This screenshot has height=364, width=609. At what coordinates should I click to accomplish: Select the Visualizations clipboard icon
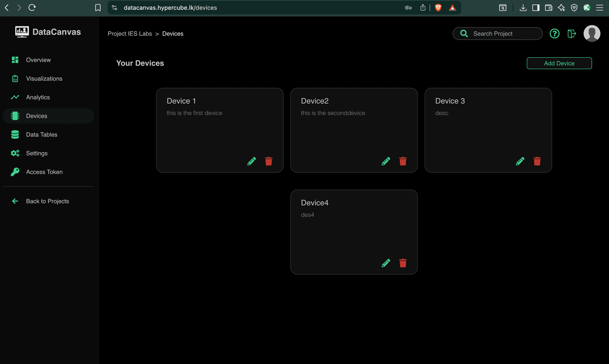[x=15, y=78]
